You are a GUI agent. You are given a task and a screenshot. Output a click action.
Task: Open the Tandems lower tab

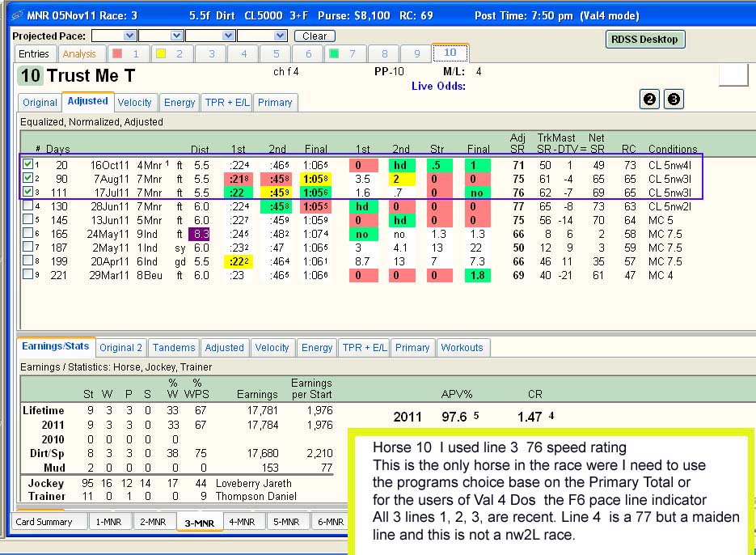[174, 347]
